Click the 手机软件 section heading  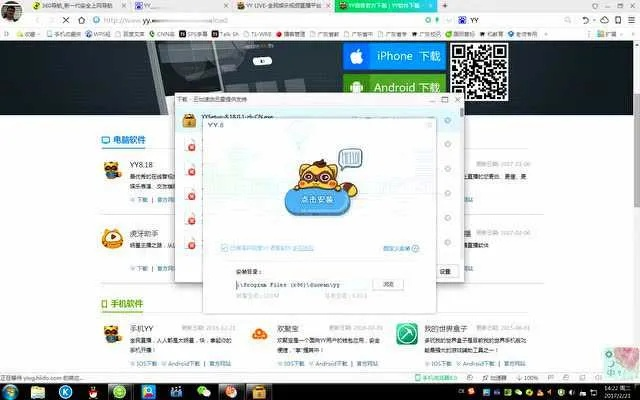point(122,304)
